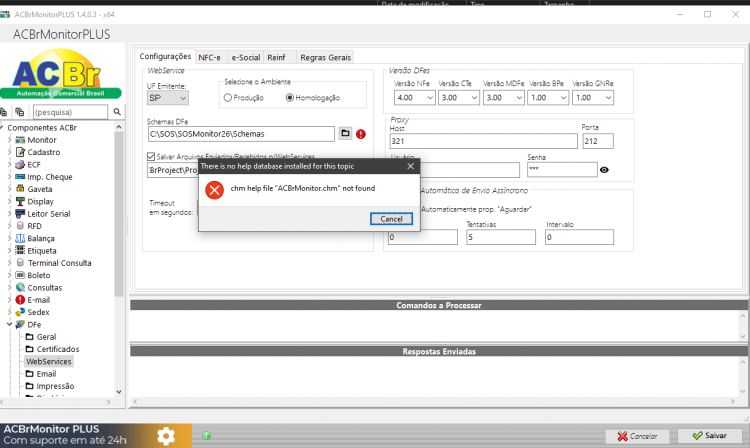
Task: Click the Monitor tree icon
Action: coord(20,140)
